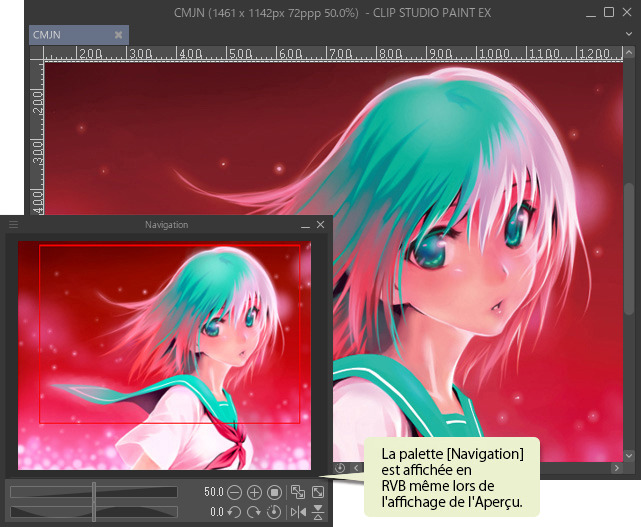This screenshot has height=527, width=641.
Task: Click the scroll up arrow of canvas
Action: (x=629, y=52)
